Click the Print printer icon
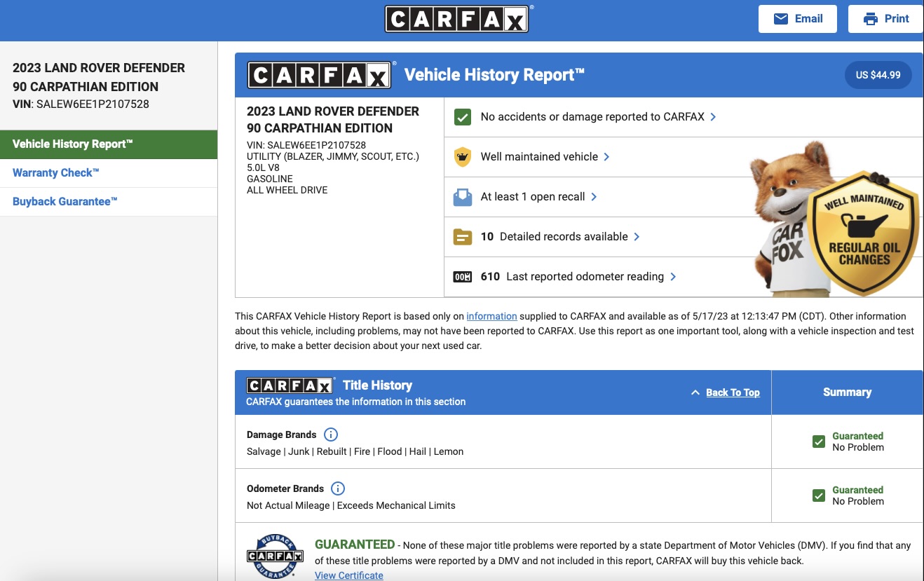 870,19
